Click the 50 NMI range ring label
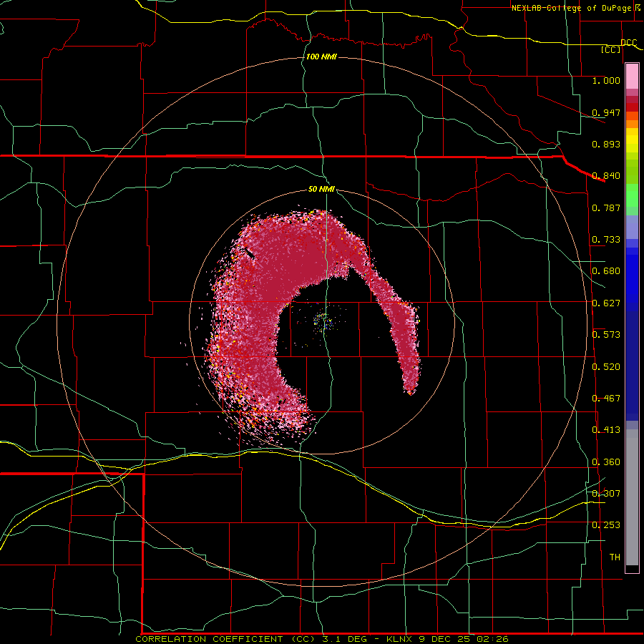 click(321, 189)
